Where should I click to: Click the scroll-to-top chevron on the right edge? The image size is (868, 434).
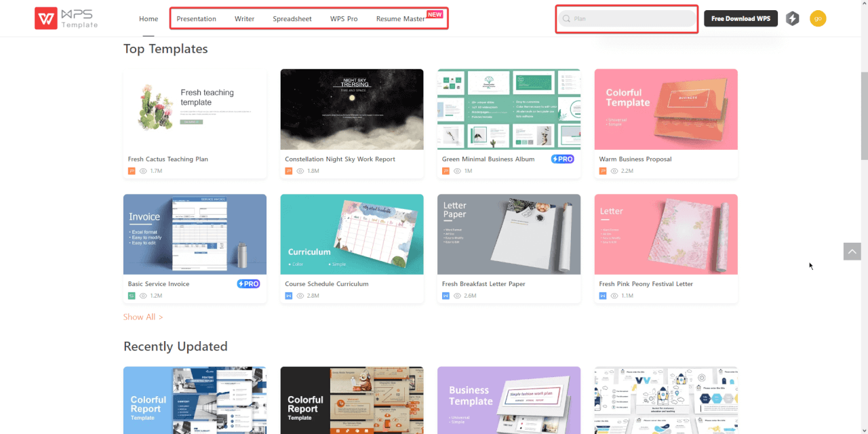pyautogui.click(x=852, y=251)
